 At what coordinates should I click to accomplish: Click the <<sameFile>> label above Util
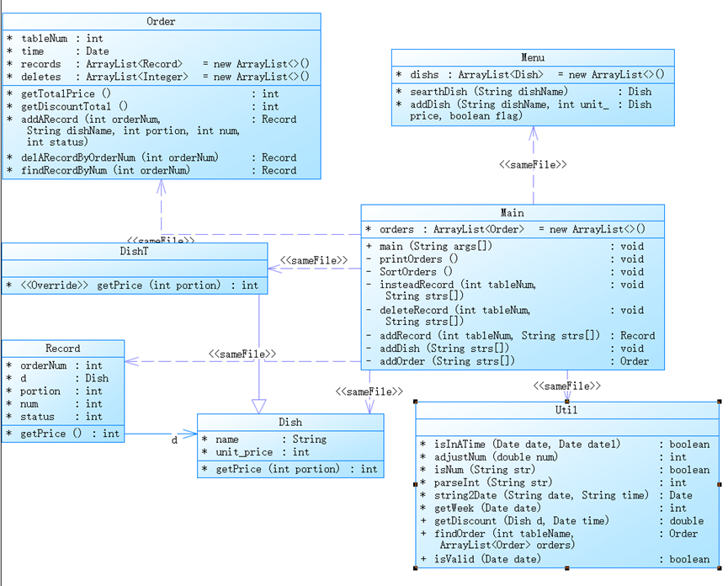coord(567,386)
